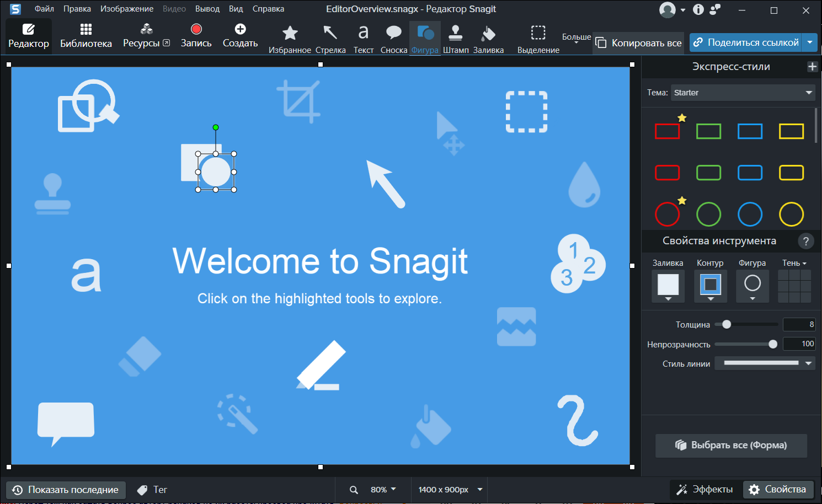
Task: Open the share link options arrow
Action: [810, 42]
